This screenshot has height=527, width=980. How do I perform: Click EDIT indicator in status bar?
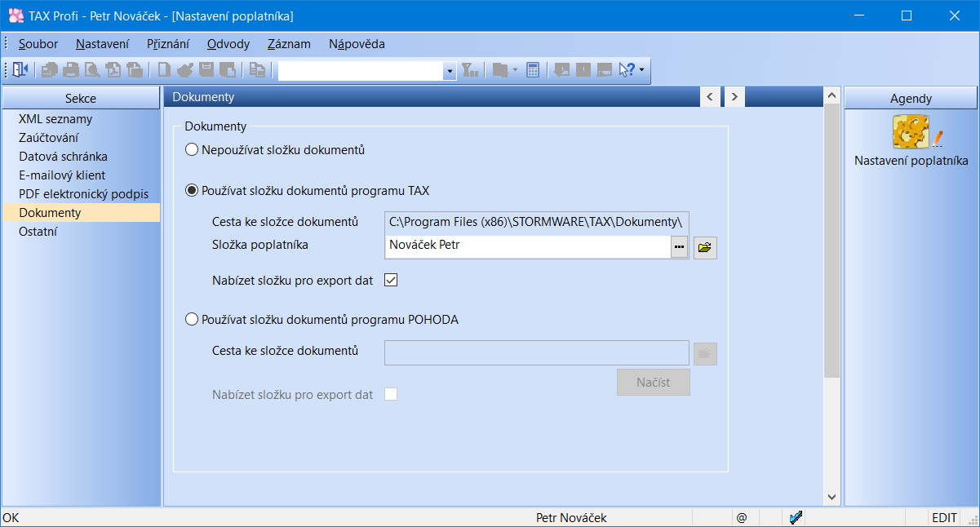(x=945, y=518)
